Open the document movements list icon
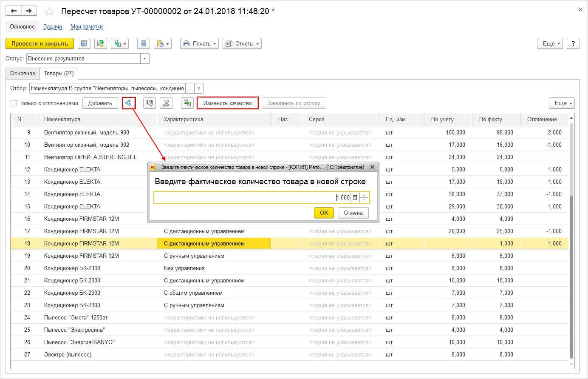This screenshot has width=588, height=379. pyautogui.click(x=144, y=43)
